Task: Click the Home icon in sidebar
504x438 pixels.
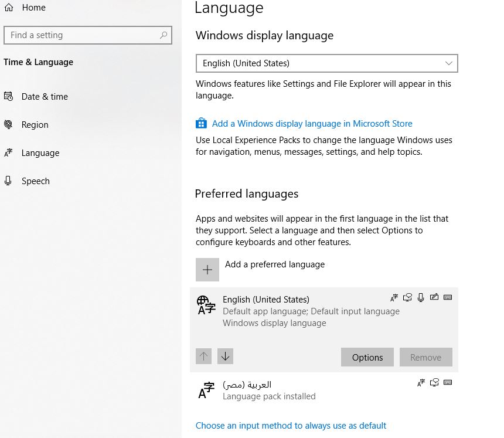Action: (9, 8)
